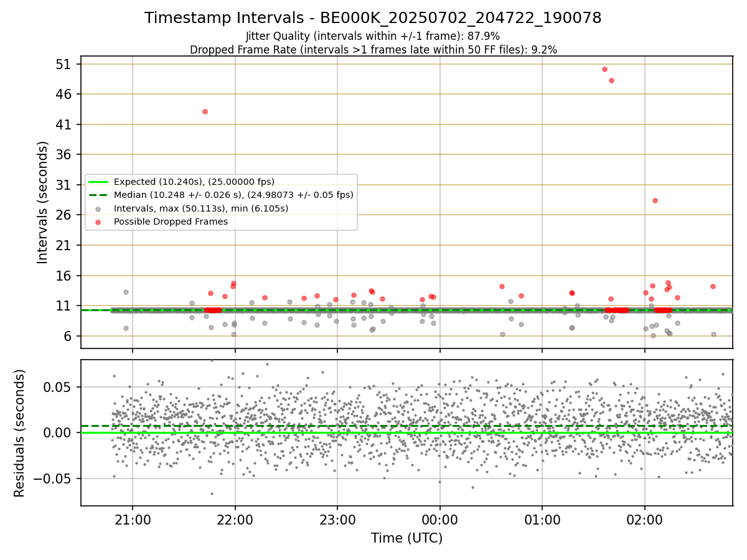
Task: Click the red outlier point near 43 seconds
Action: pyautogui.click(x=205, y=111)
